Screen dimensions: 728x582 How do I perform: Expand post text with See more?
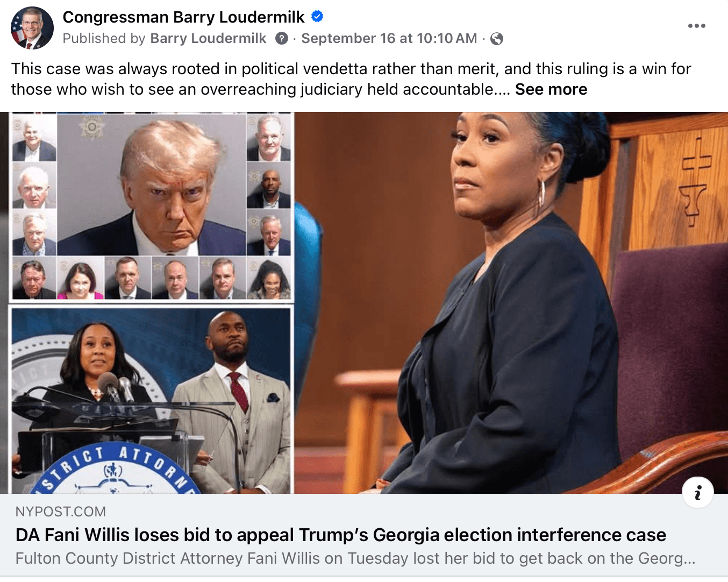pos(551,89)
